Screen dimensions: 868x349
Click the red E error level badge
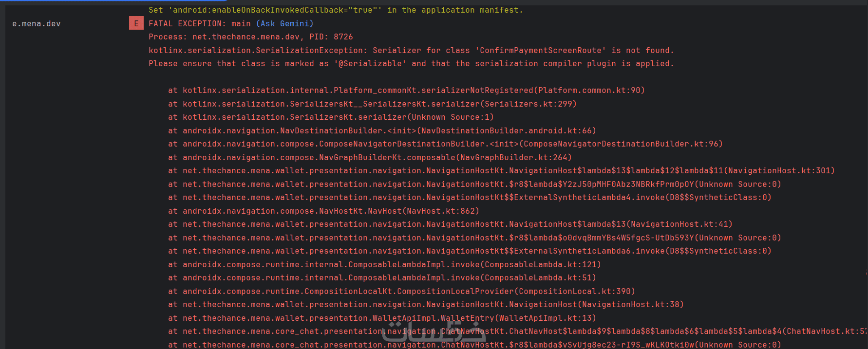click(x=136, y=23)
